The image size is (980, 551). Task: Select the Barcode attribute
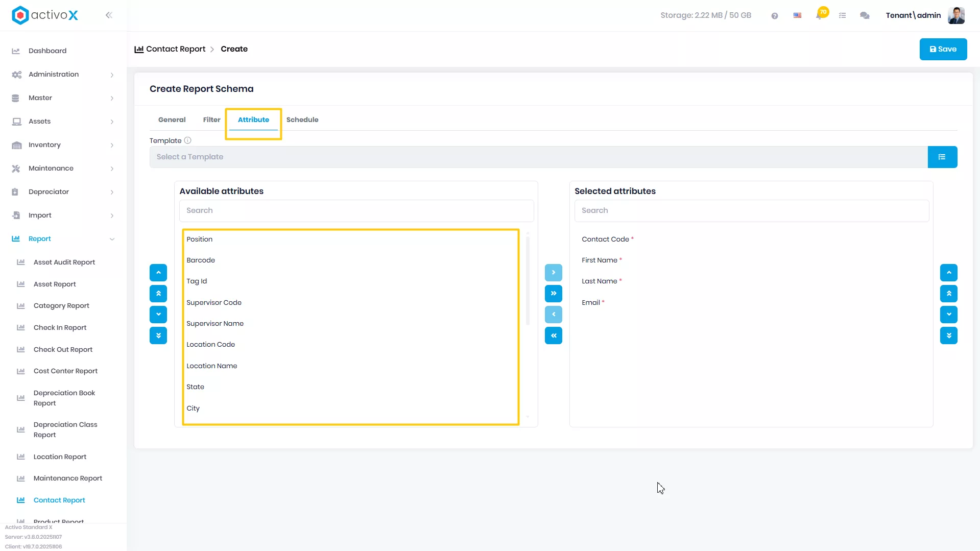point(201,260)
